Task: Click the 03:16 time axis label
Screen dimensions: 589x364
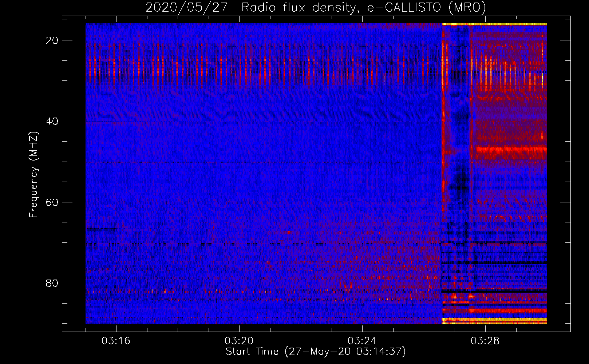Action: click(x=116, y=341)
